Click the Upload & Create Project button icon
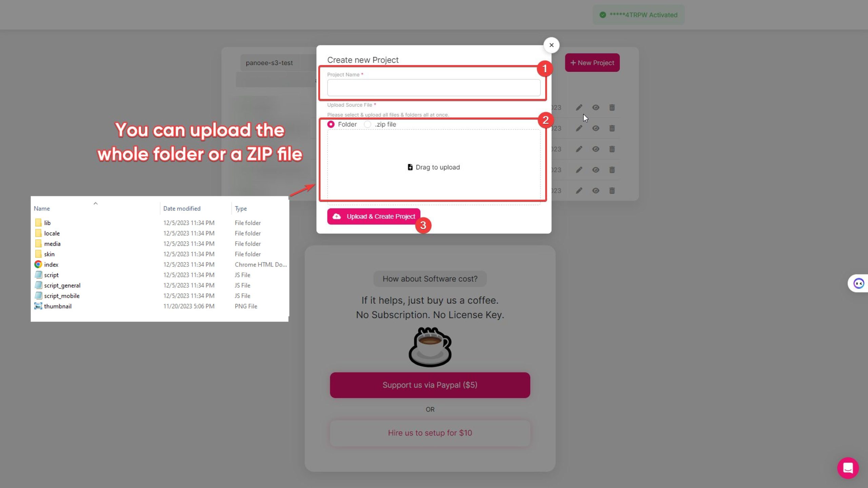Image resolution: width=868 pixels, height=488 pixels. click(x=337, y=216)
